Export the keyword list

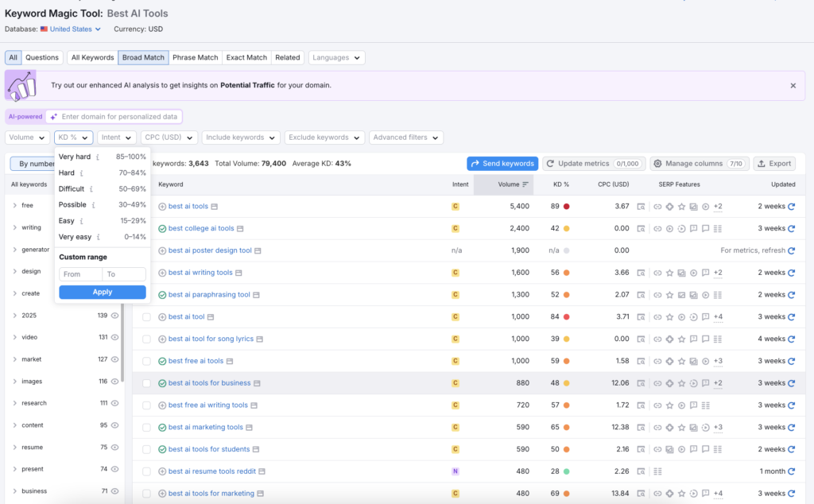(x=774, y=164)
